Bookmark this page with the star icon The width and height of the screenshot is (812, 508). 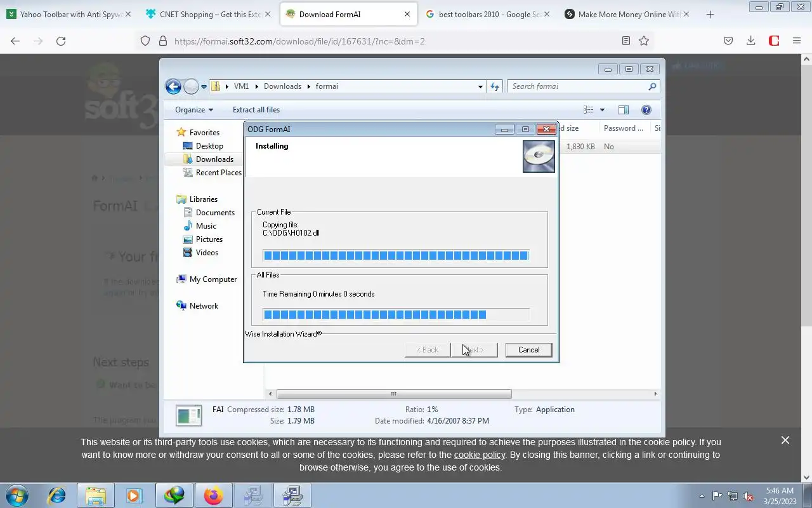(x=644, y=41)
